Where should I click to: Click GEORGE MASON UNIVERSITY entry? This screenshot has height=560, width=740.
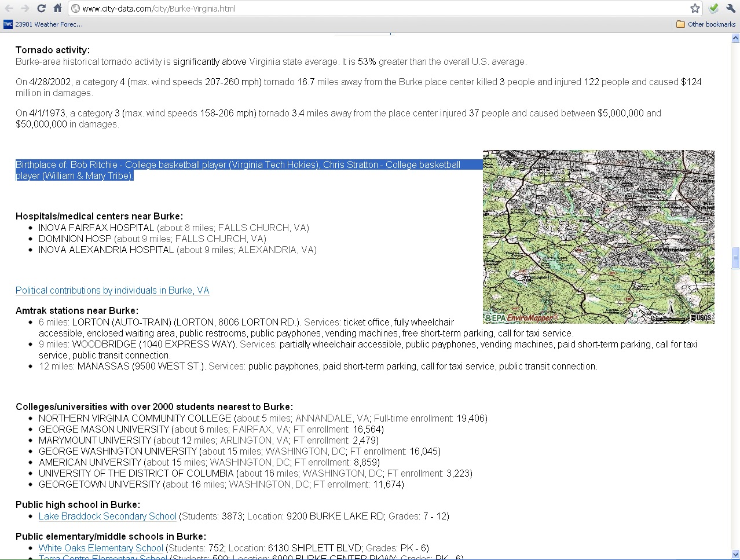point(211,429)
